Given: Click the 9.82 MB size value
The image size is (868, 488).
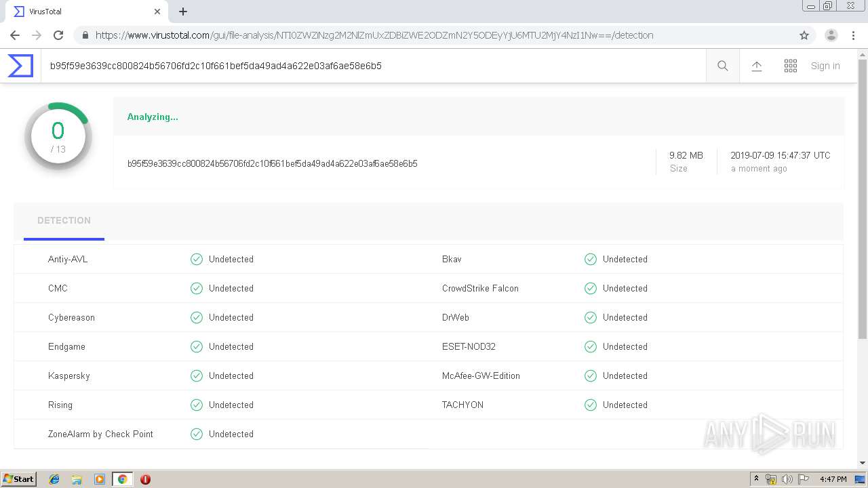Looking at the screenshot, I should (x=686, y=155).
